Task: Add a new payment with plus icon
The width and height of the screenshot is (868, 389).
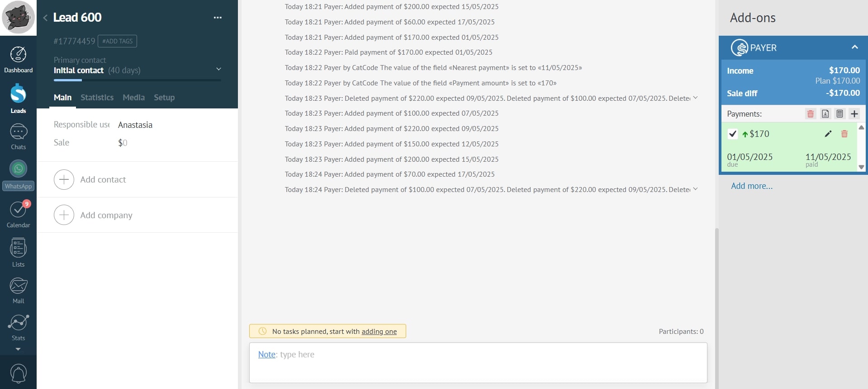Action: [x=854, y=114]
